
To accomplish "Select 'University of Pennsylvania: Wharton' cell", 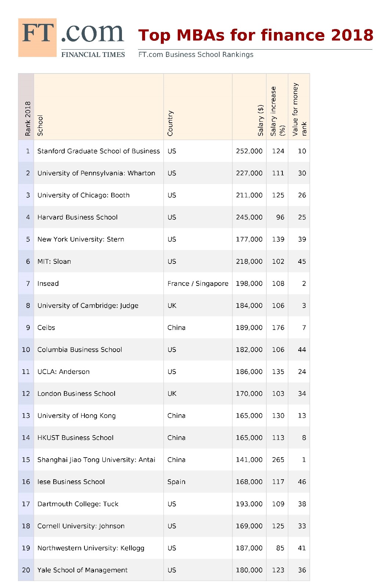I will tap(99, 173).
